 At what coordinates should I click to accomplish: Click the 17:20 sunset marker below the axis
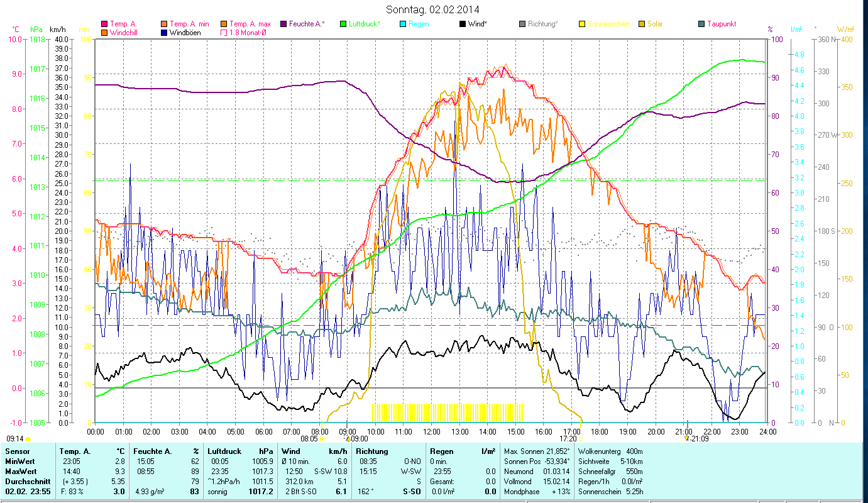568,438
